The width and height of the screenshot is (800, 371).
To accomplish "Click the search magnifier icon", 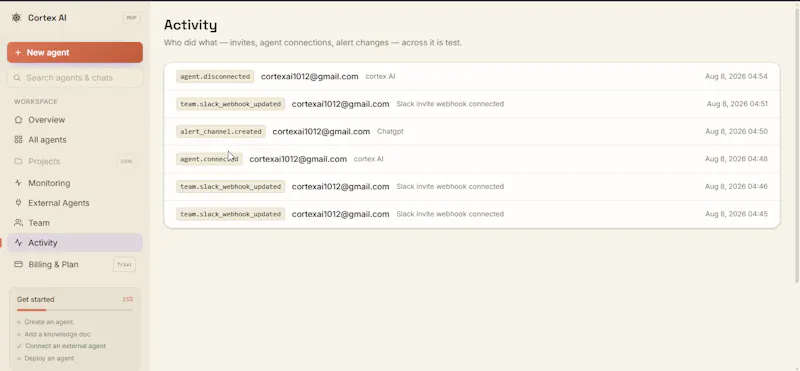I will [x=17, y=78].
